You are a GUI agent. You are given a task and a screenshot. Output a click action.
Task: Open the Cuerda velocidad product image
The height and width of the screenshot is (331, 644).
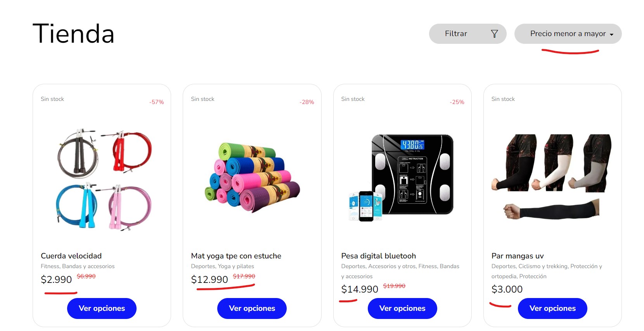click(x=102, y=179)
